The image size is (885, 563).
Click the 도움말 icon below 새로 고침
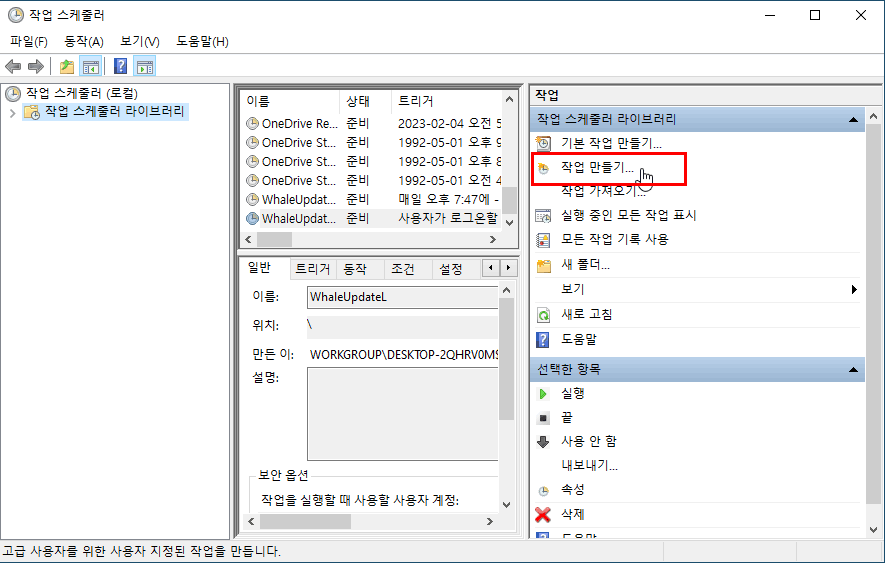pos(542,340)
